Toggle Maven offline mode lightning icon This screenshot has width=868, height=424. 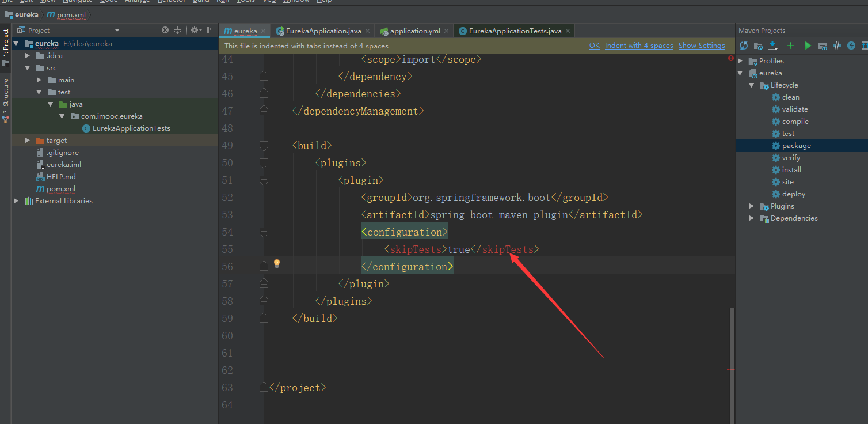(x=851, y=46)
